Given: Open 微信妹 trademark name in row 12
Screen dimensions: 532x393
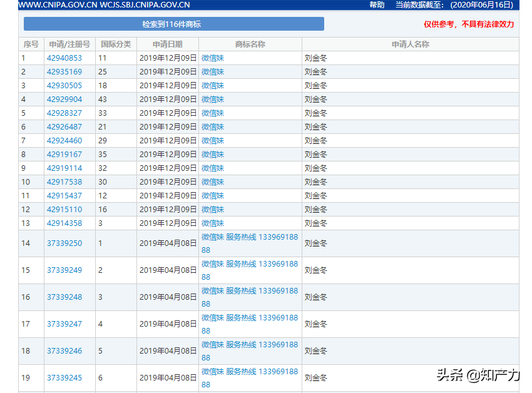Looking at the screenshot, I should tap(213, 210).
